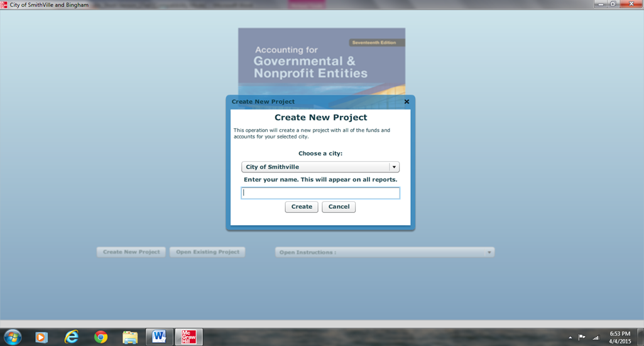Switch to Microsoft Word in taskbar

159,337
